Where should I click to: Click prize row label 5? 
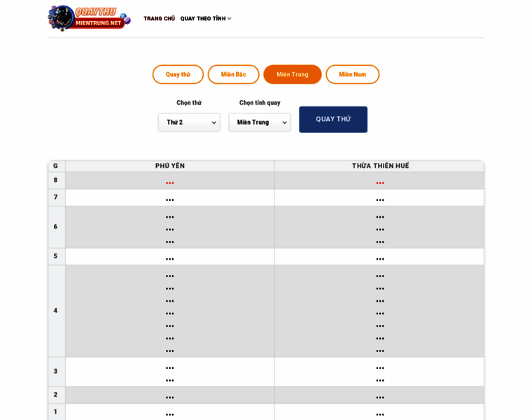55,256
